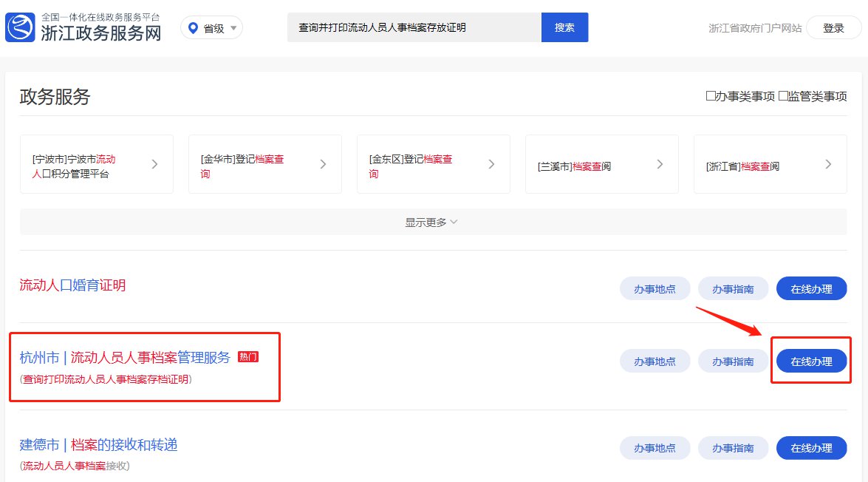The width and height of the screenshot is (868, 482).
Task: Click the 热门 tag badge
Action: tap(248, 358)
